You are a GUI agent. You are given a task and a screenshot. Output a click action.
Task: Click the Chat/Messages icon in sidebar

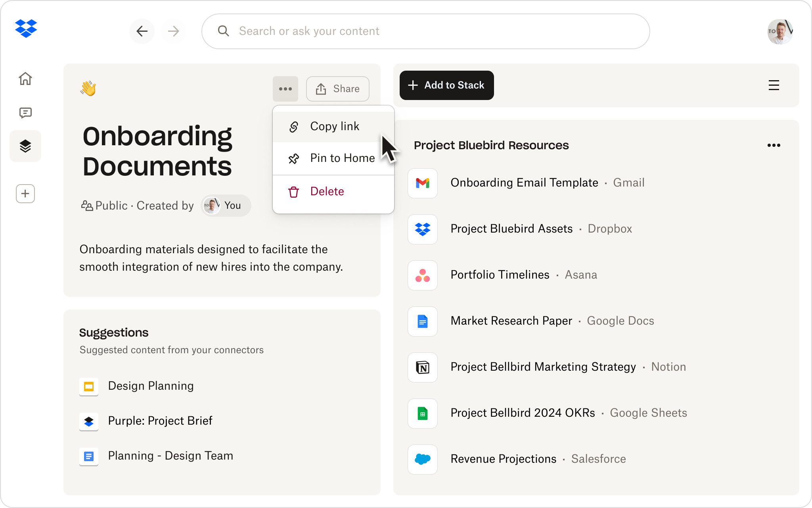(x=26, y=112)
